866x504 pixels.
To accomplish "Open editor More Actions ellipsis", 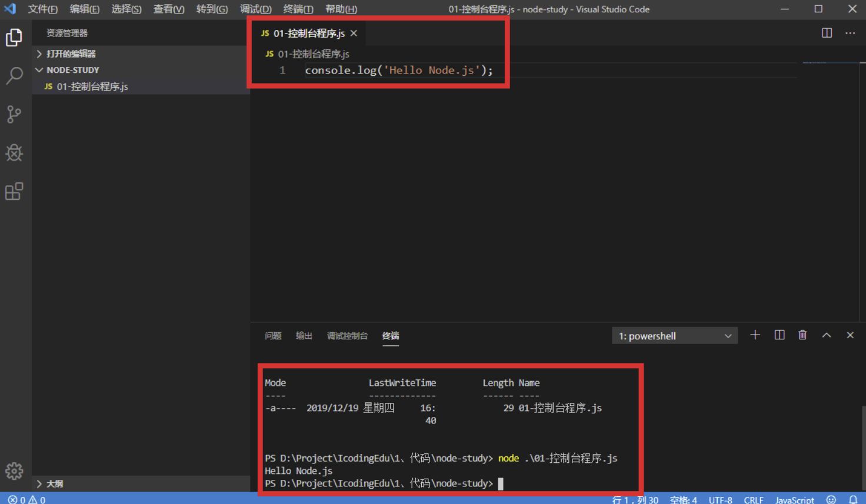I will (850, 33).
